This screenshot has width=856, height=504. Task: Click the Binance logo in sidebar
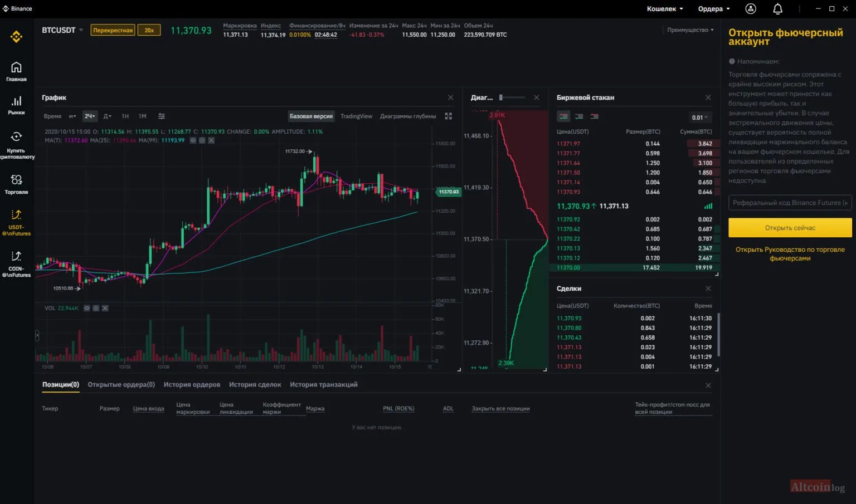pyautogui.click(x=16, y=37)
